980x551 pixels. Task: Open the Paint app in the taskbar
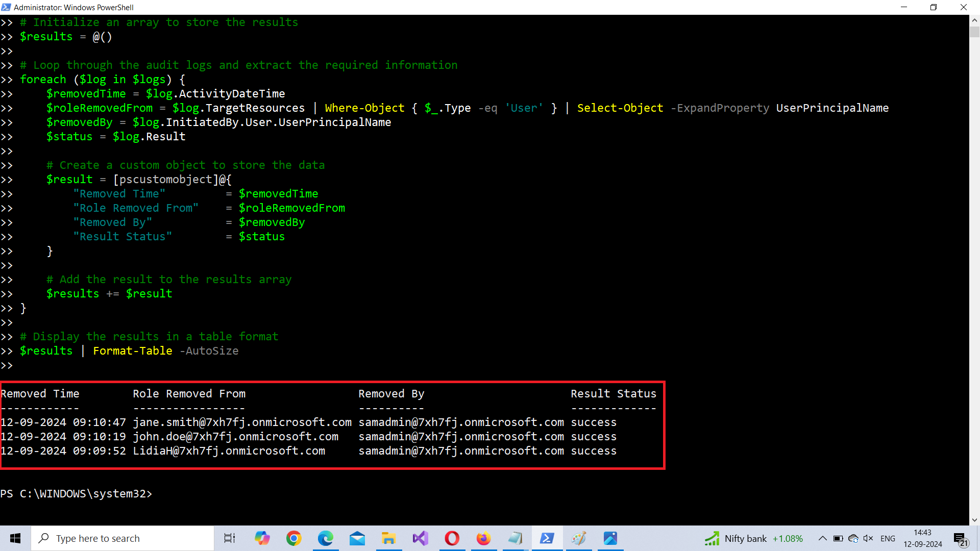(578, 538)
